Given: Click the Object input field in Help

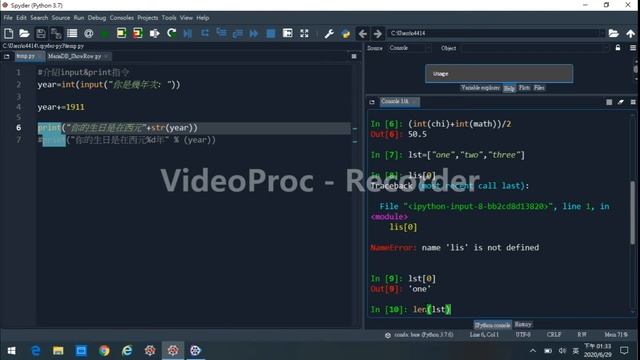Looking at the screenshot, I should [x=535, y=48].
